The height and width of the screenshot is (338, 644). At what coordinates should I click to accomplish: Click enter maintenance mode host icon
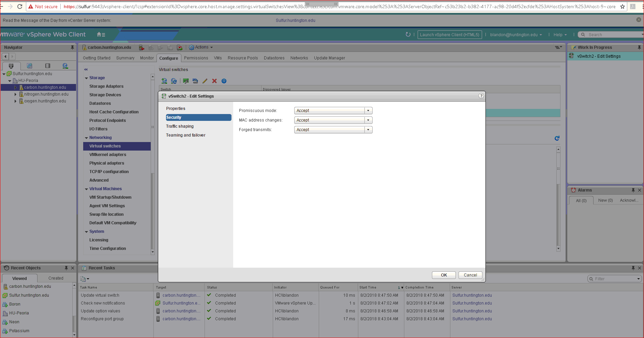141,47
